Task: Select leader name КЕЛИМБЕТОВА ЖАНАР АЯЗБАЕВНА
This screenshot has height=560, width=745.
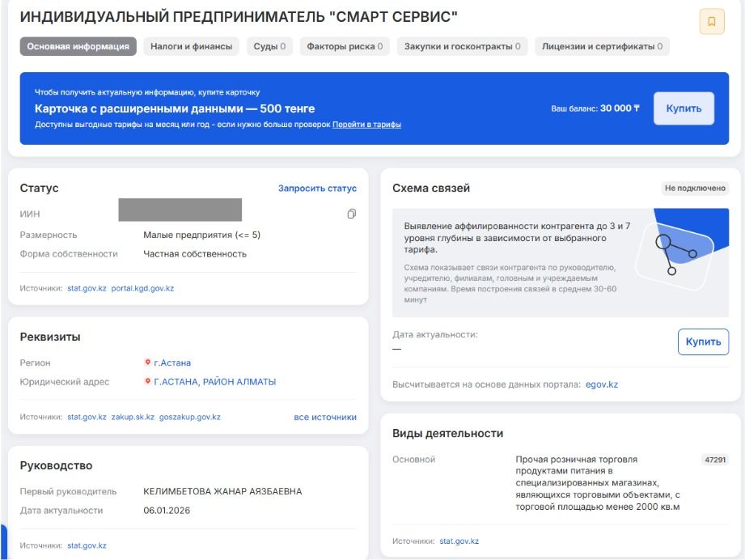Action: click(x=222, y=491)
